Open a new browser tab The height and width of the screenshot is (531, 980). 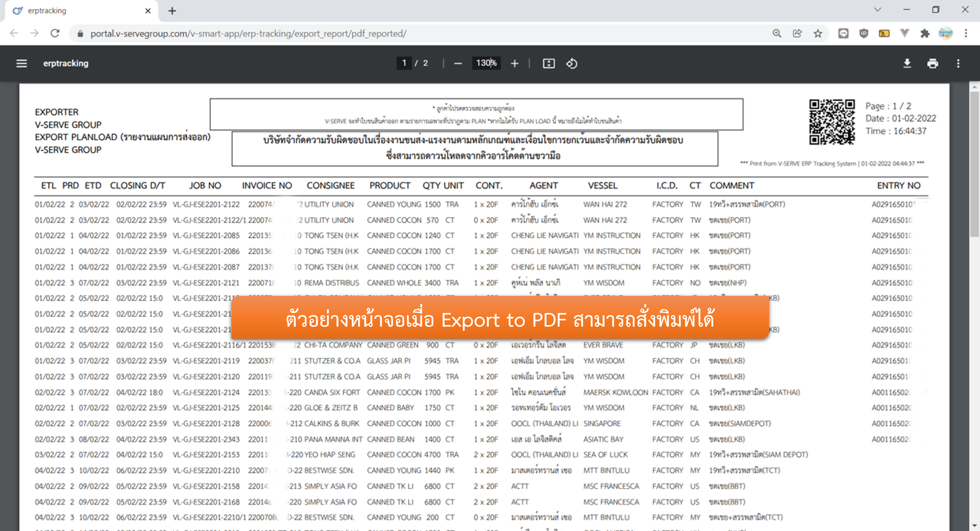[172, 11]
